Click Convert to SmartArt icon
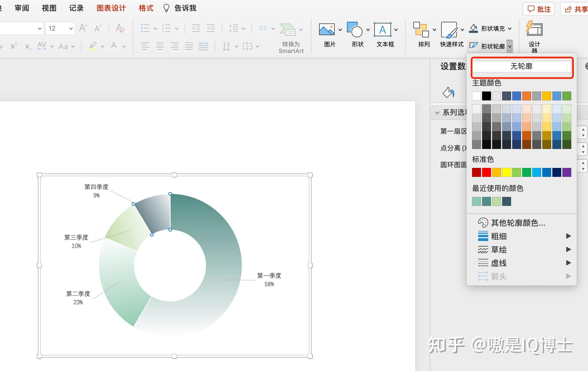This screenshot has height=371, width=588. pyautogui.click(x=288, y=30)
